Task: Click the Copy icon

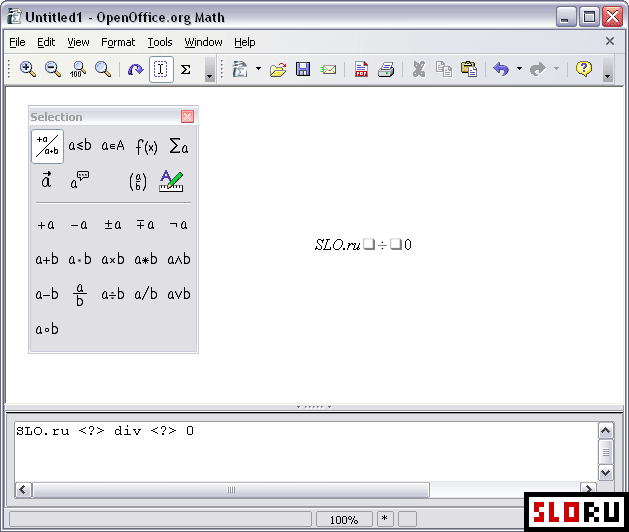Action: [444, 69]
